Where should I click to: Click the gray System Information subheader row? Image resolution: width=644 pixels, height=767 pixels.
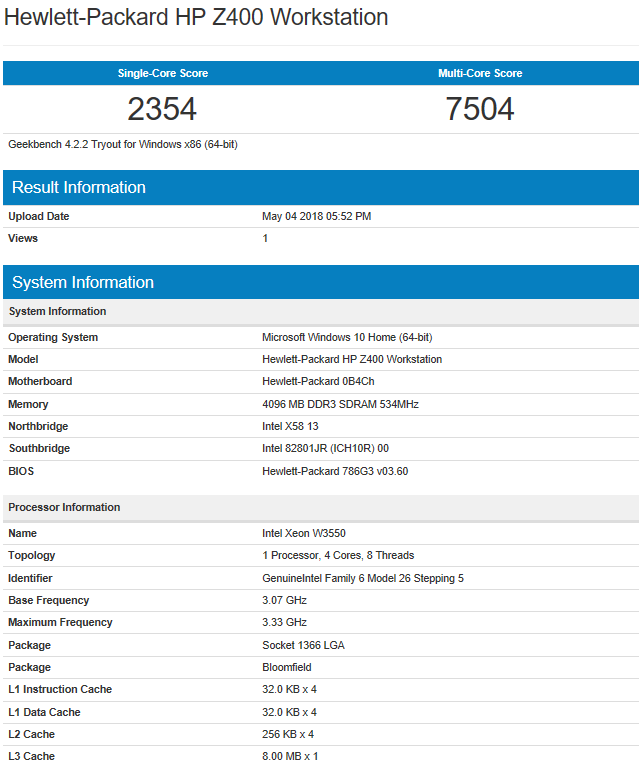(x=321, y=312)
